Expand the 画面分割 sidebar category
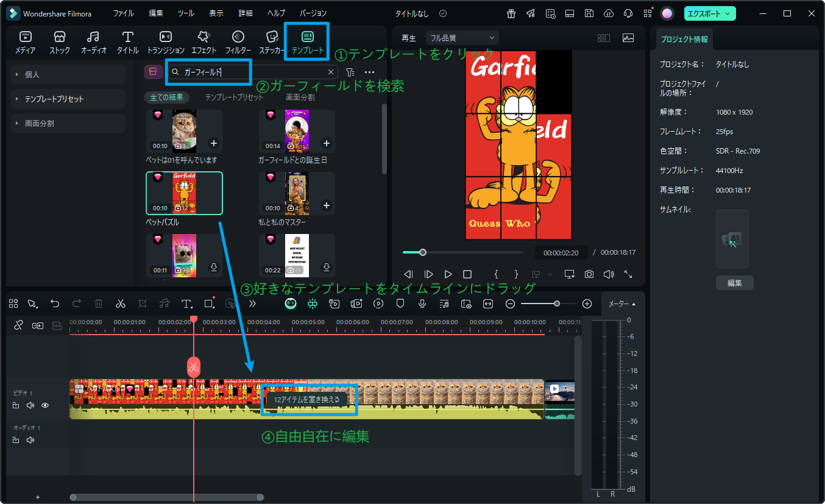This screenshot has height=504, width=825. coord(68,123)
